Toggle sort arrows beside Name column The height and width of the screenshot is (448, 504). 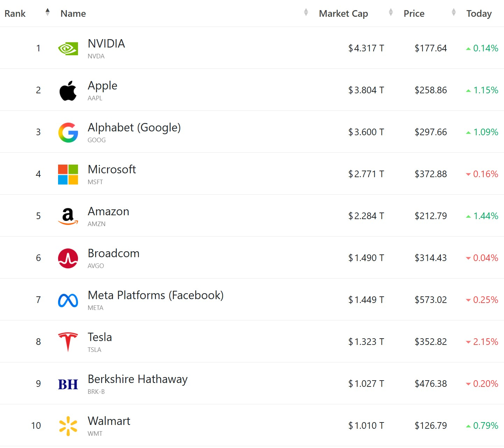click(x=306, y=12)
